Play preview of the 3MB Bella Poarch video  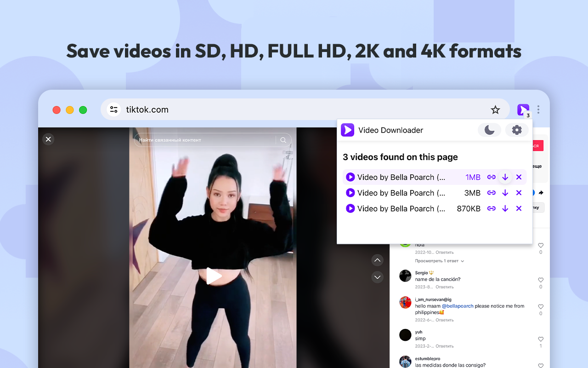pyautogui.click(x=350, y=193)
